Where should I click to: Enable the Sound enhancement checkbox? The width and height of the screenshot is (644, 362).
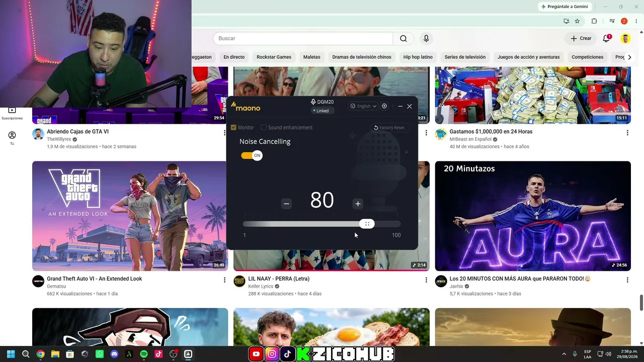pyautogui.click(x=264, y=128)
